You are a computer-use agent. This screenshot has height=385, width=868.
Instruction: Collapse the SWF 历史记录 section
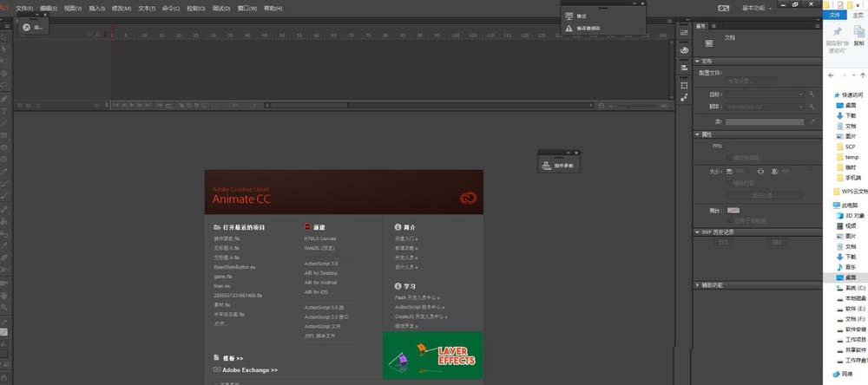tap(698, 232)
